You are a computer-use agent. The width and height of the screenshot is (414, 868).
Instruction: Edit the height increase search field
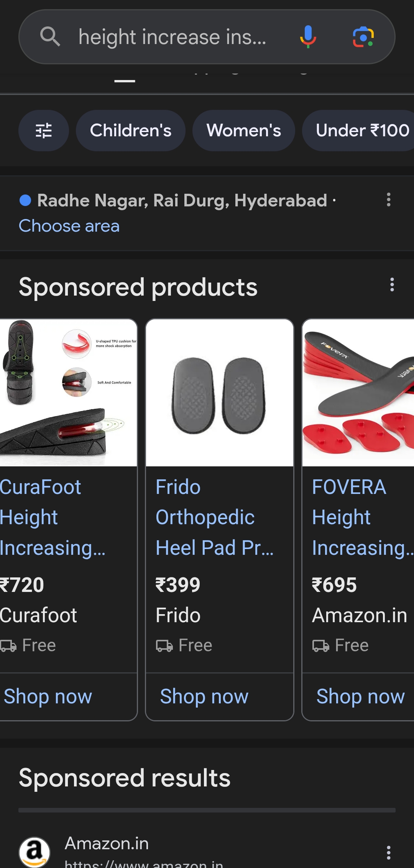[x=172, y=37]
